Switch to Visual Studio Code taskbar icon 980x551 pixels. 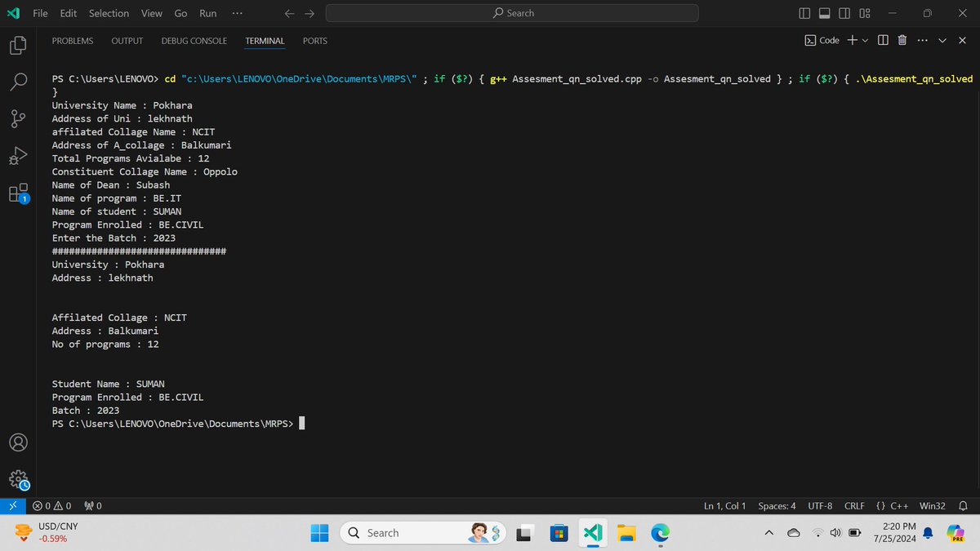(593, 533)
